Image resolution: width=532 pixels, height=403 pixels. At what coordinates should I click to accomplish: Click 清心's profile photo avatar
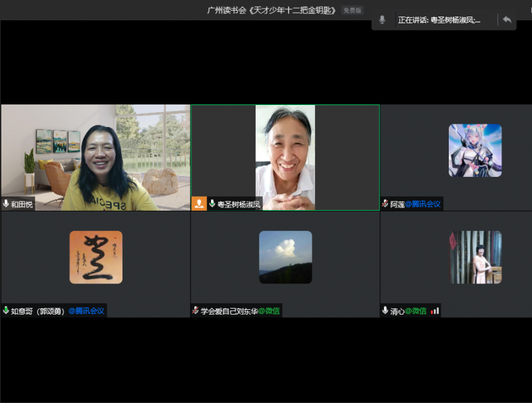[x=475, y=257]
